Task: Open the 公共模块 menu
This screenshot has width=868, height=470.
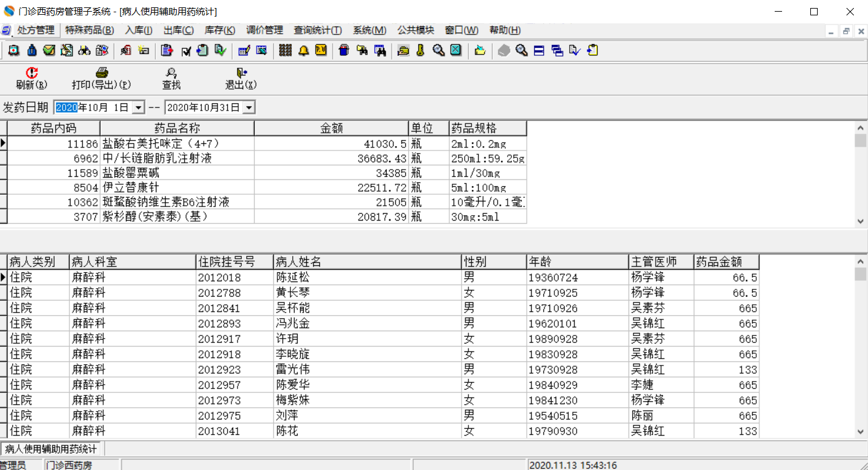Action: (416, 30)
